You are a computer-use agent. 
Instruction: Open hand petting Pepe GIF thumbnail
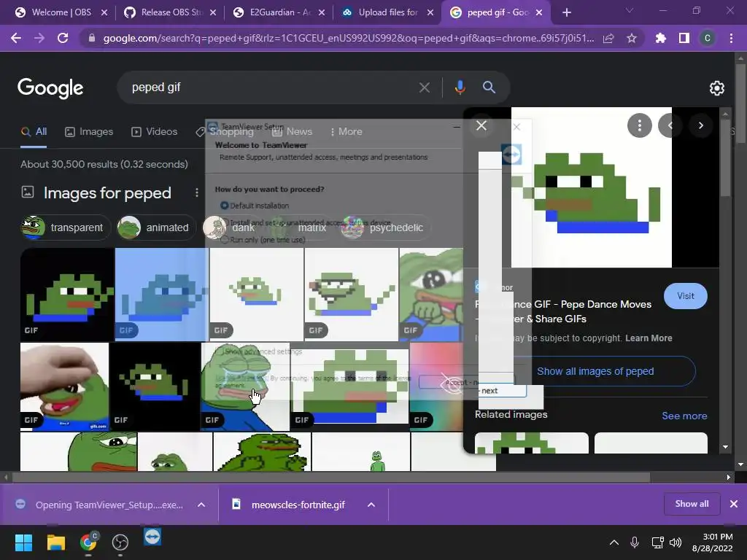(64, 386)
